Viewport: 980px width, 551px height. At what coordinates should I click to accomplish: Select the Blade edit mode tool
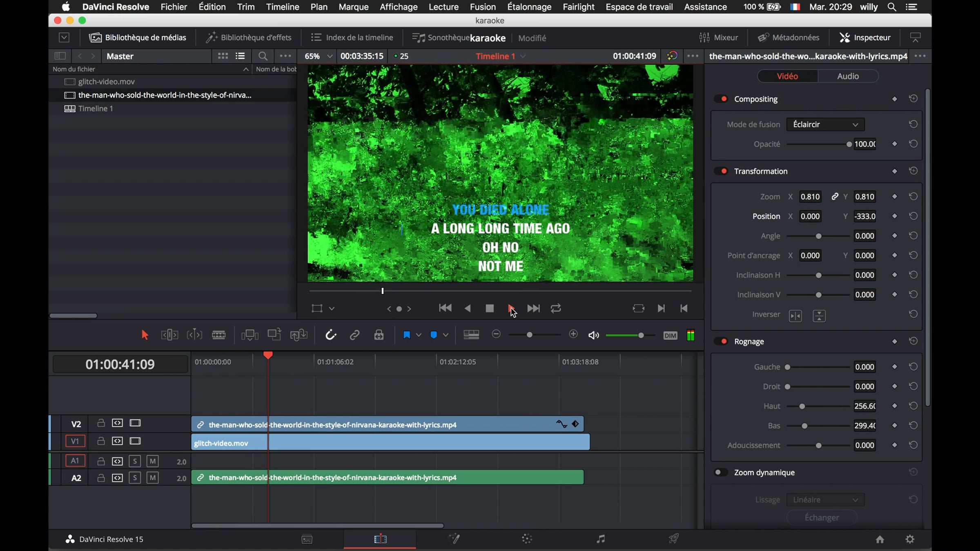218,335
